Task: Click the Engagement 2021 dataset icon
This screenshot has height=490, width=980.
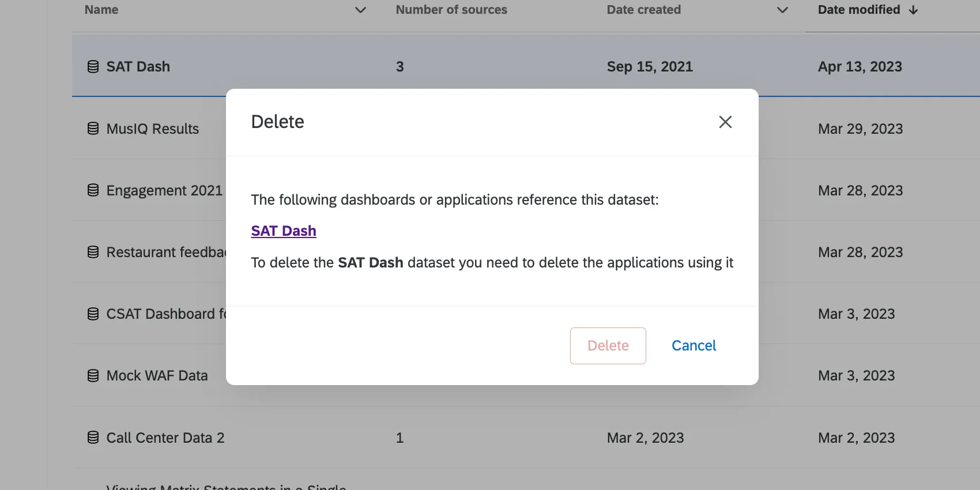Action: 93,190
